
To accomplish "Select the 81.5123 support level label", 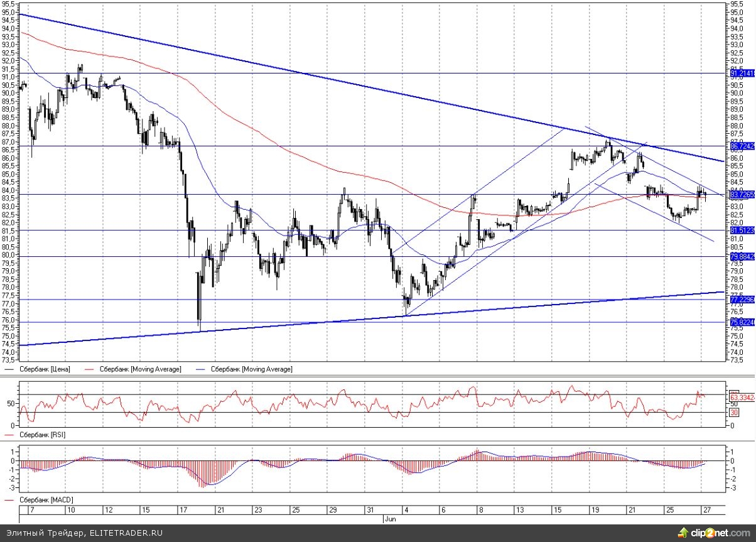I will tap(741, 230).
